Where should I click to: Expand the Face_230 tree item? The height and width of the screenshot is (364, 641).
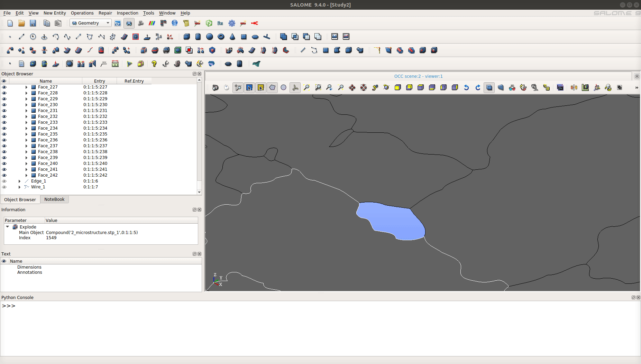coord(26,105)
